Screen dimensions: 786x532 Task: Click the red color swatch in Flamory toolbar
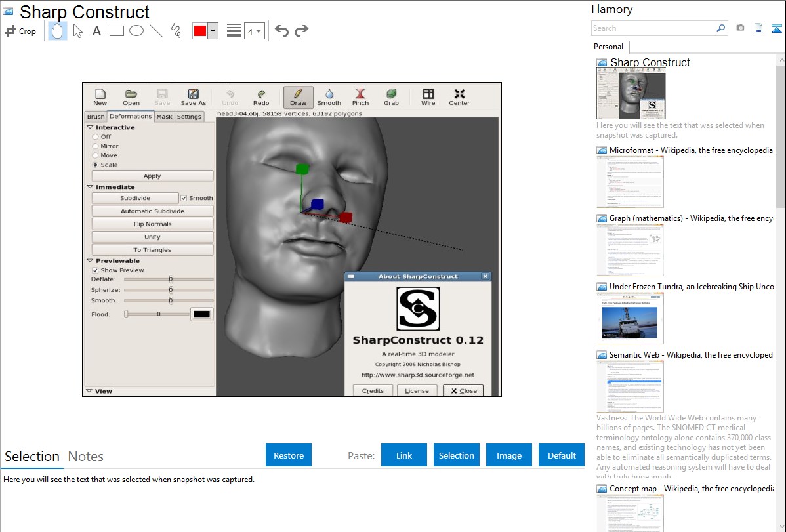pyautogui.click(x=200, y=31)
